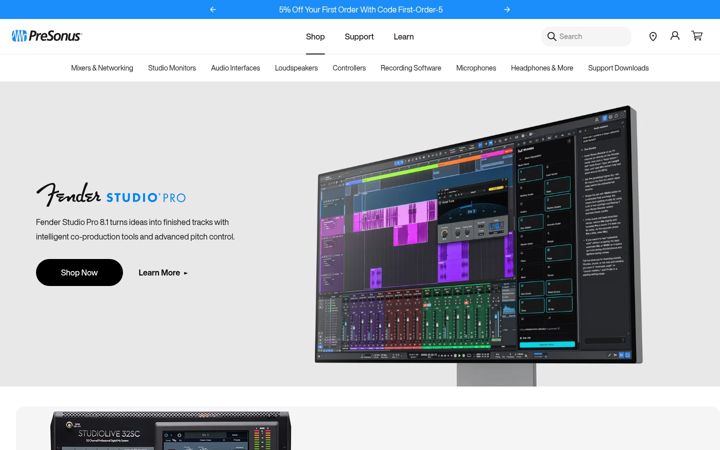
Task: Open Support Downloads link
Action: 618,68
